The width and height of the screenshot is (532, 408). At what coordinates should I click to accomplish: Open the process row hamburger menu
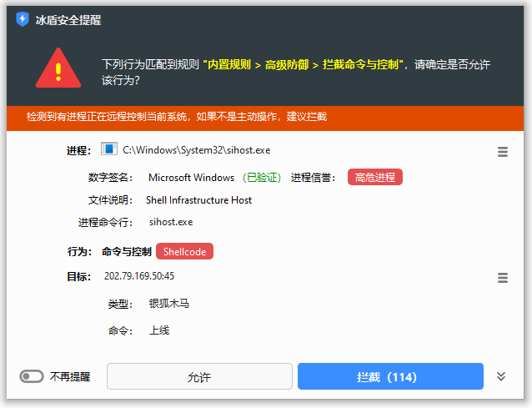(503, 152)
